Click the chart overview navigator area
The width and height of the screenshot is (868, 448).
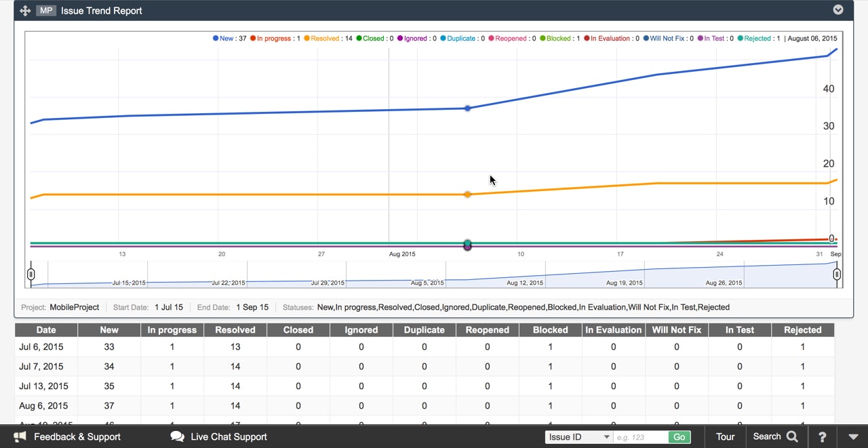click(x=434, y=274)
